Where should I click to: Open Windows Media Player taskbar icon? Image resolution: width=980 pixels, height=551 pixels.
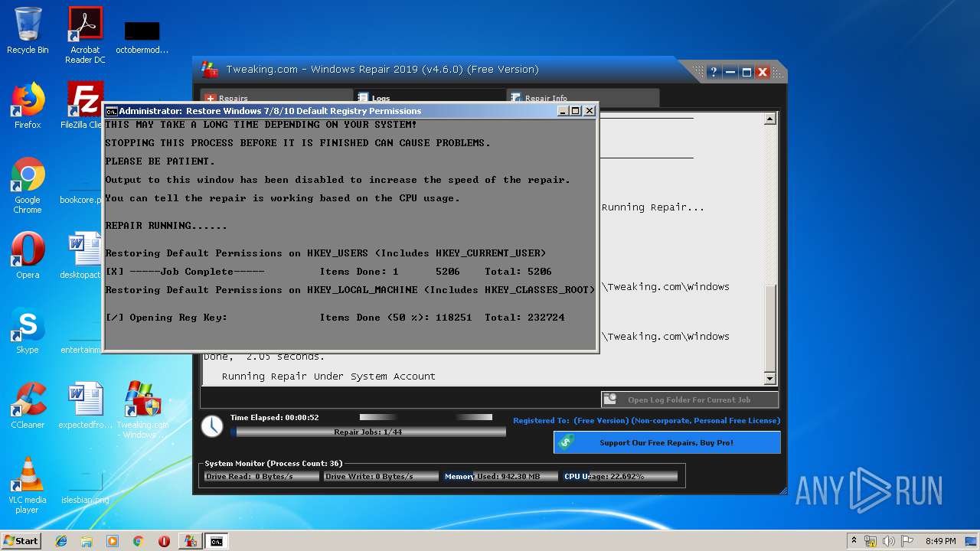[113, 541]
